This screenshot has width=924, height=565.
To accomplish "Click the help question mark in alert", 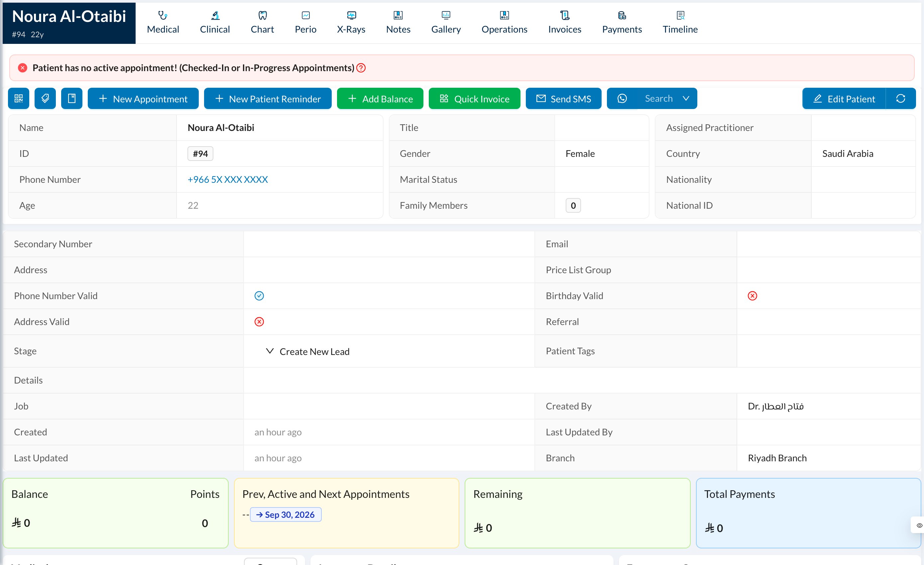I will click(361, 68).
